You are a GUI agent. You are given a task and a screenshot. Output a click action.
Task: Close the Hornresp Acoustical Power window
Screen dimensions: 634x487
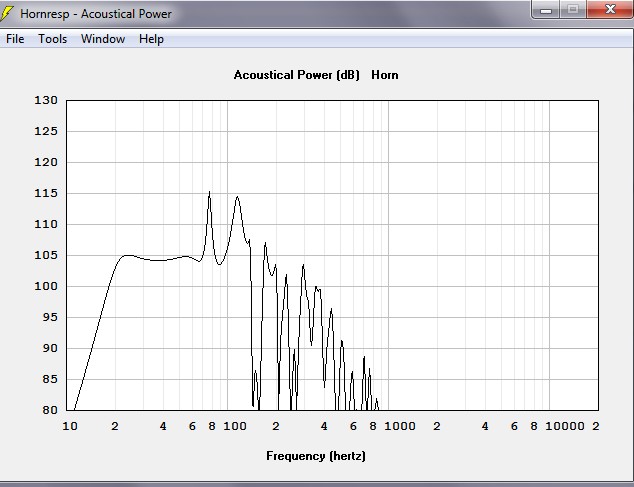click(610, 10)
